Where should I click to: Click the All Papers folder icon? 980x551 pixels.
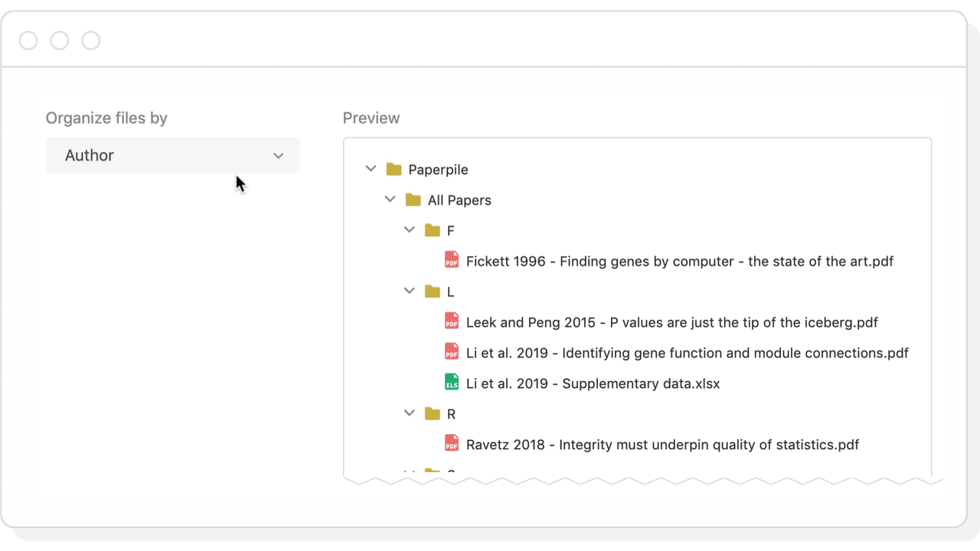[413, 199]
